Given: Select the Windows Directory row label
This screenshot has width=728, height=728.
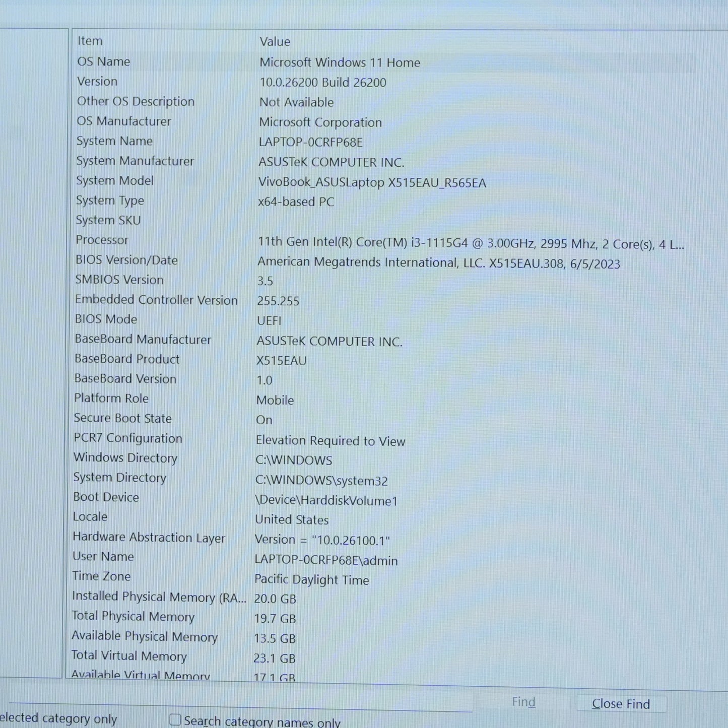Looking at the screenshot, I should pyautogui.click(x=125, y=458).
